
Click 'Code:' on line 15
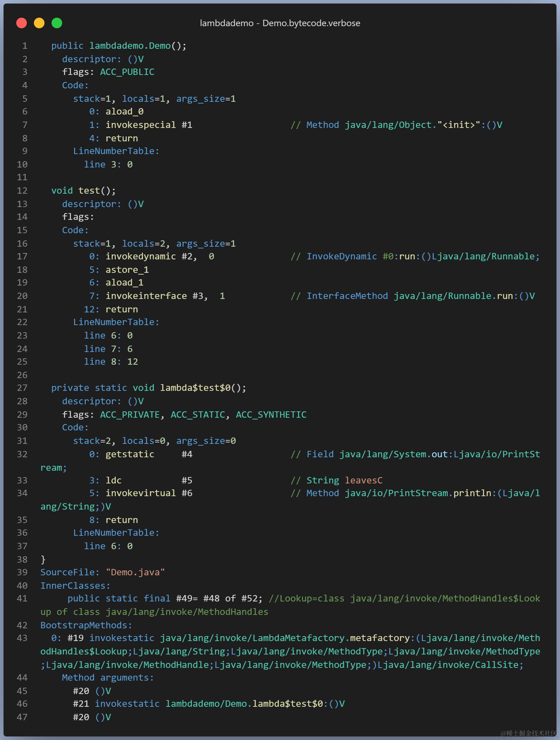(x=76, y=230)
